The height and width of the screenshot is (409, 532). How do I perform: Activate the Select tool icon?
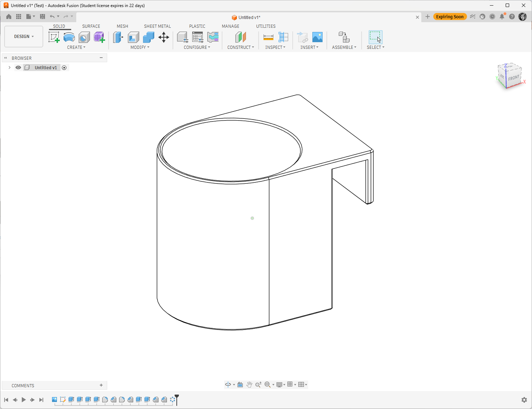(375, 37)
